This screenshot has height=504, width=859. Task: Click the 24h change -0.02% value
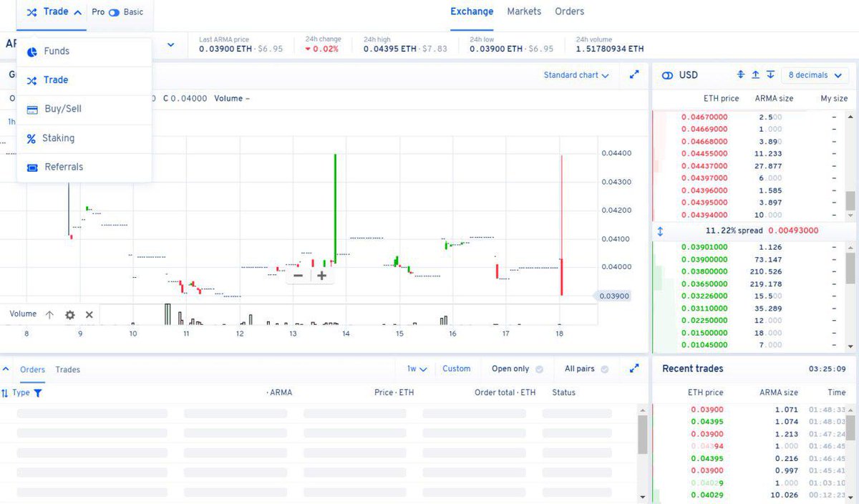coord(322,49)
